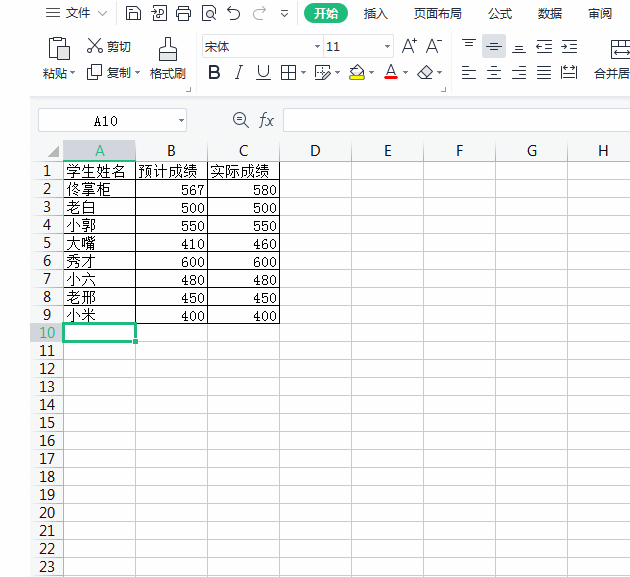Decrease font size with A- icon
Screen dimensions: 630x577
point(434,46)
